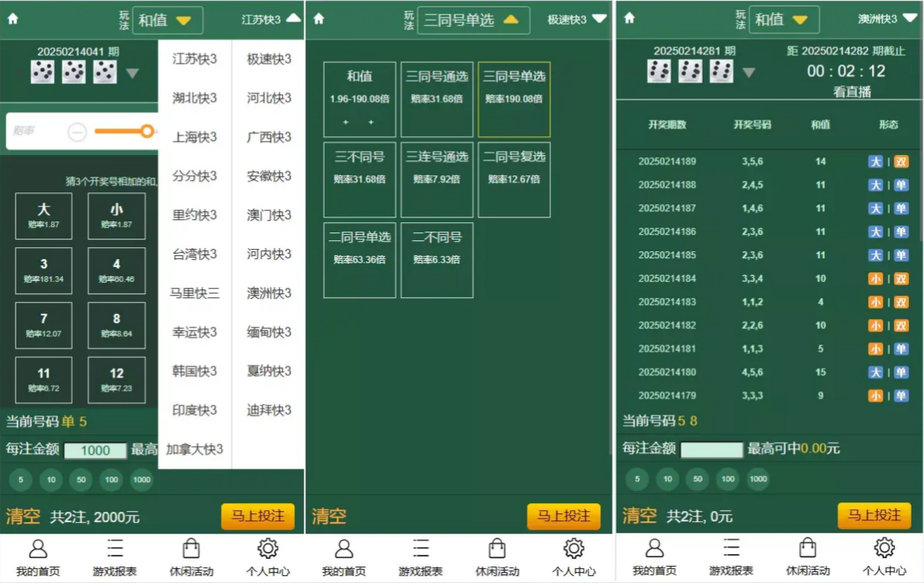Toggle the number 11 bet box
The height and width of the screenshot is (583, 924).
(44, 380)
